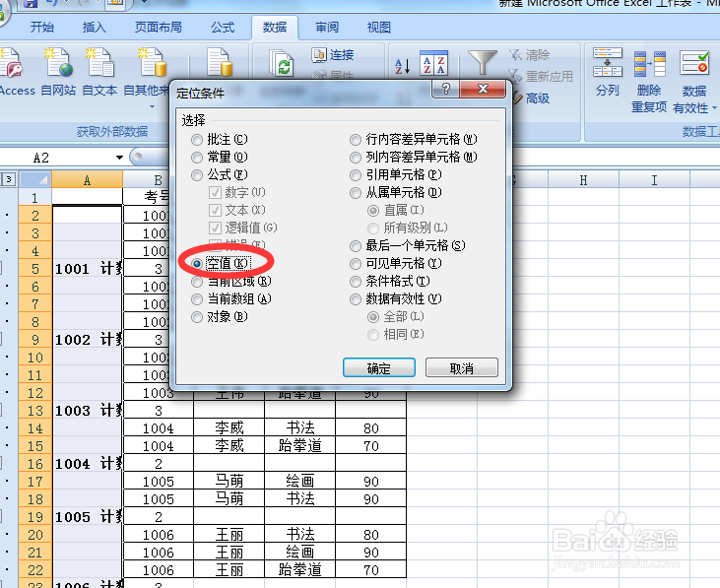Select the 直属(I) sub-option

point(396,210)
